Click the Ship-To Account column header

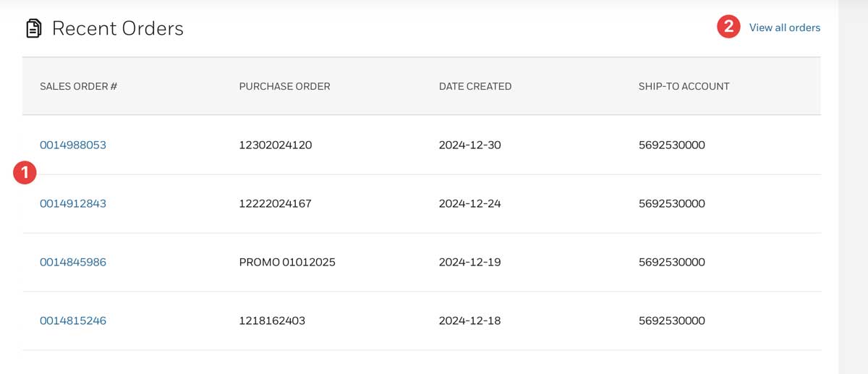[x=684, y=86]
